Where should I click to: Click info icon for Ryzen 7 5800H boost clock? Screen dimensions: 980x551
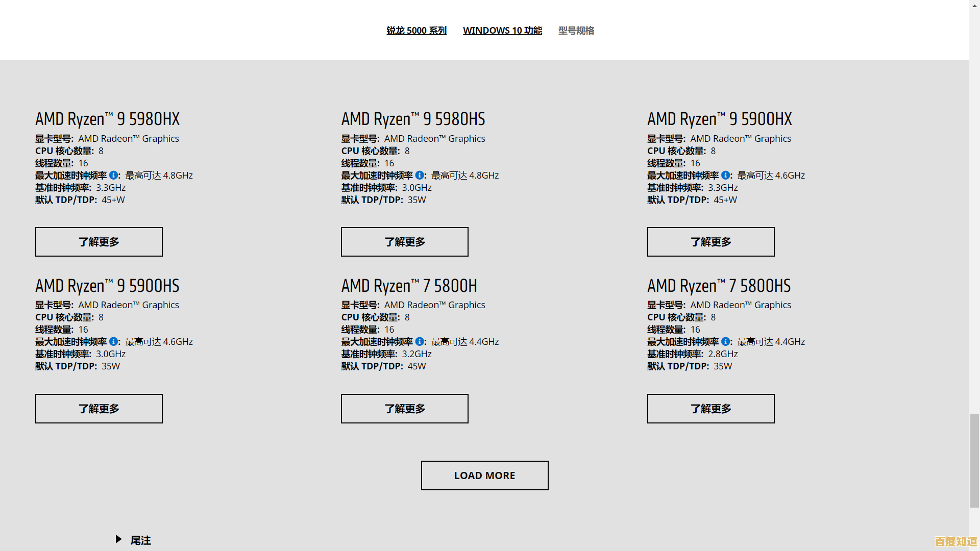click(420, 341)
